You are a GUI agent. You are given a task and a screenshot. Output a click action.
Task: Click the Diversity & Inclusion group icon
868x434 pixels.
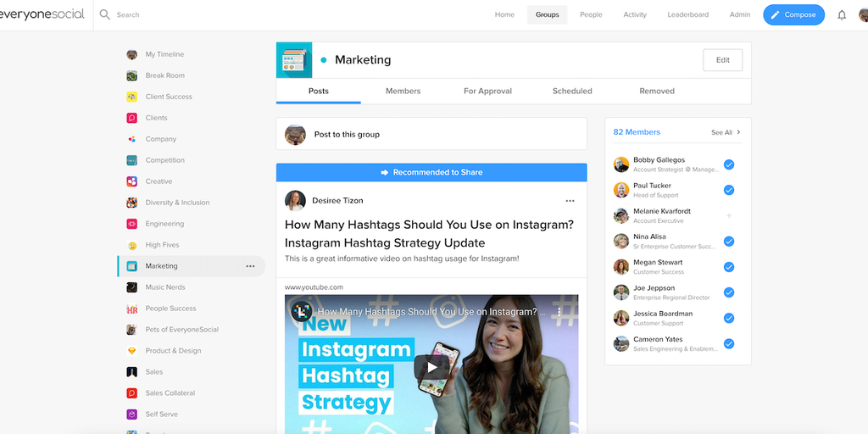click(x=131, y=203)
